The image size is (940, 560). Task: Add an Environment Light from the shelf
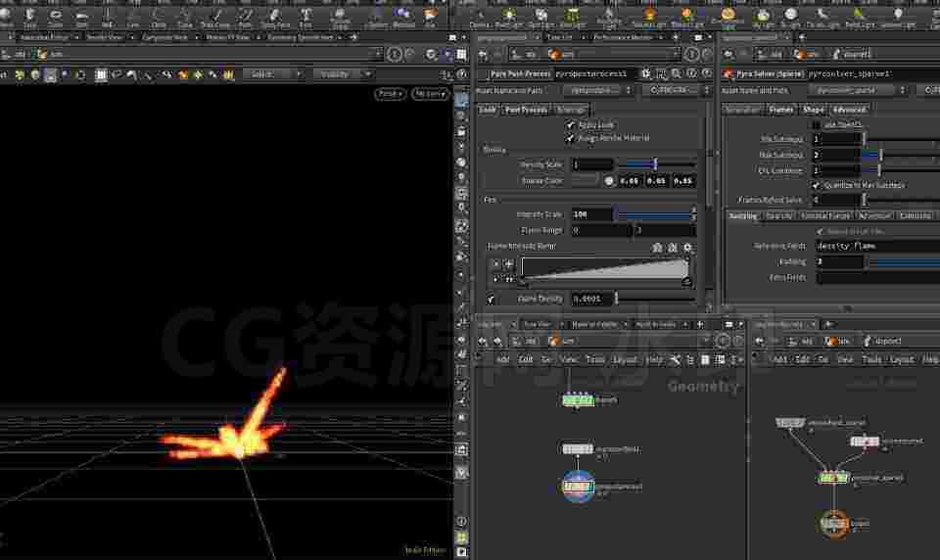(728, 17)
